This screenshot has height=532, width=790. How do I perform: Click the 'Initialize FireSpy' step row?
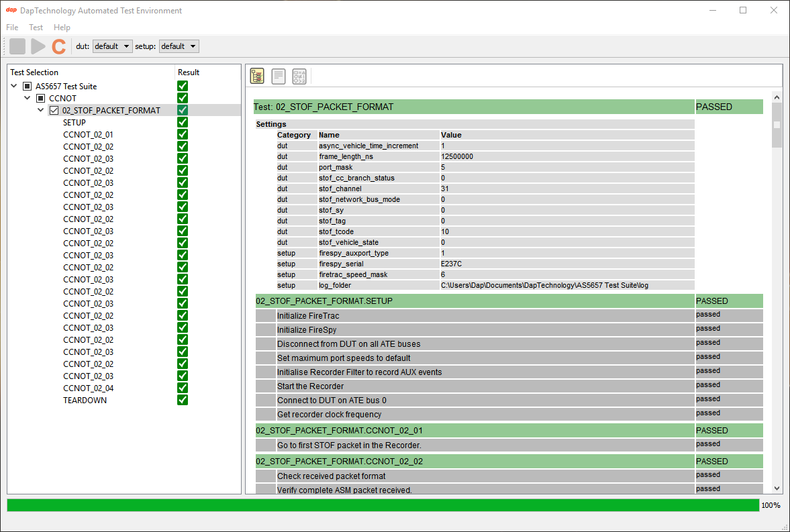485,330
